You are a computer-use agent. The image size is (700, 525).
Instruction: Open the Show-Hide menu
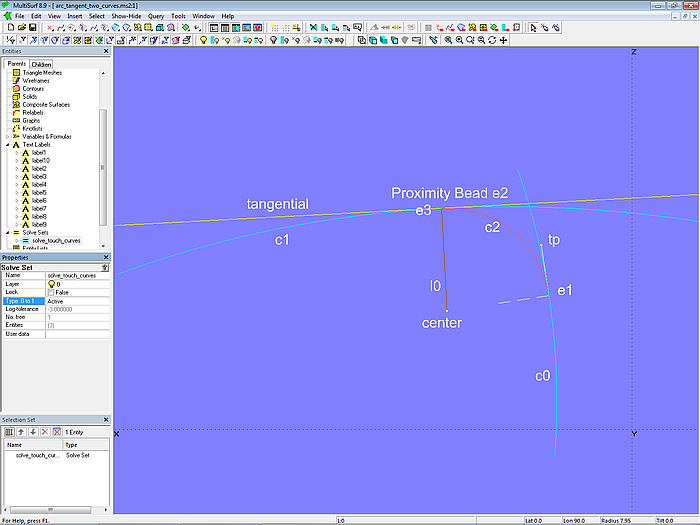tap(126, 17)
